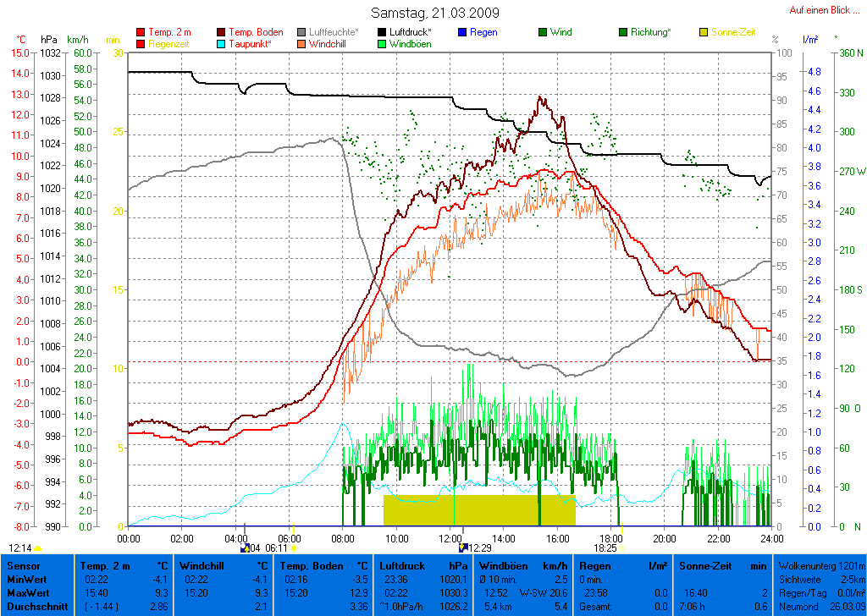Select the Luftdruck hPa column header
Viewport: 867px width, 616px height.
coord(423,565)
